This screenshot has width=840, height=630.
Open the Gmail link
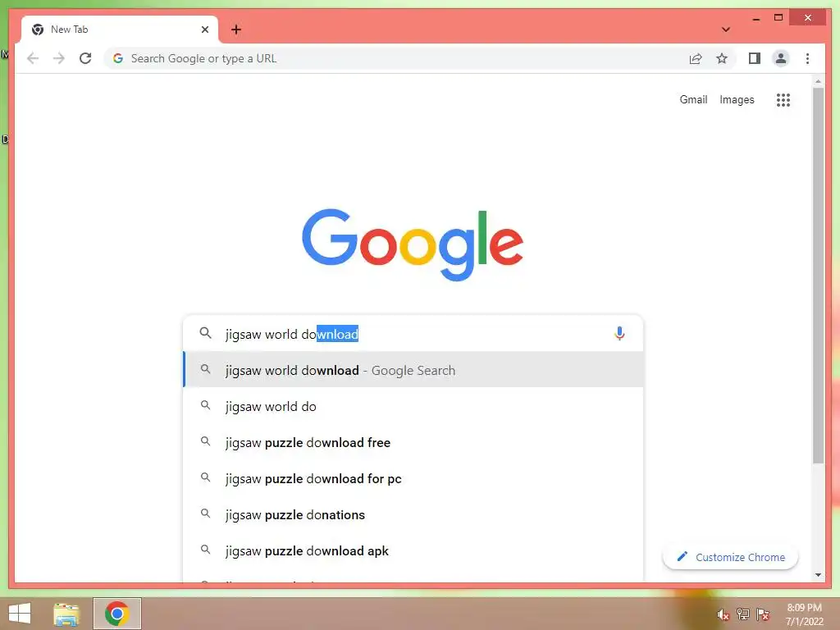click(x=693, y=99)
